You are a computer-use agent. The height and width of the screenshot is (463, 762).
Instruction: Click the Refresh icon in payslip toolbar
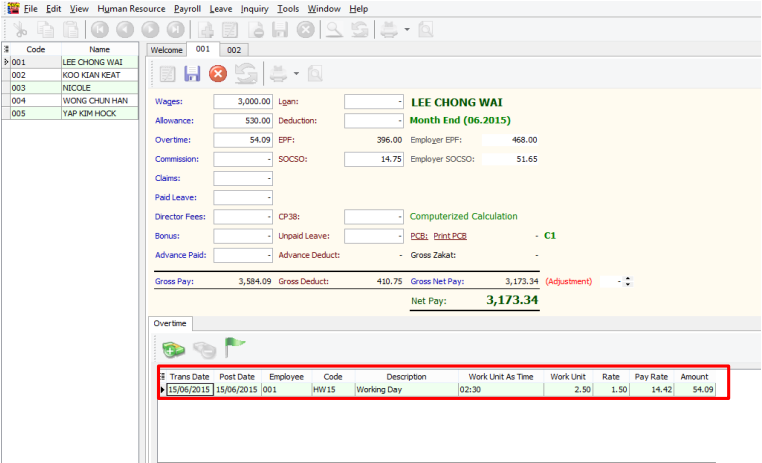(246, 73)
